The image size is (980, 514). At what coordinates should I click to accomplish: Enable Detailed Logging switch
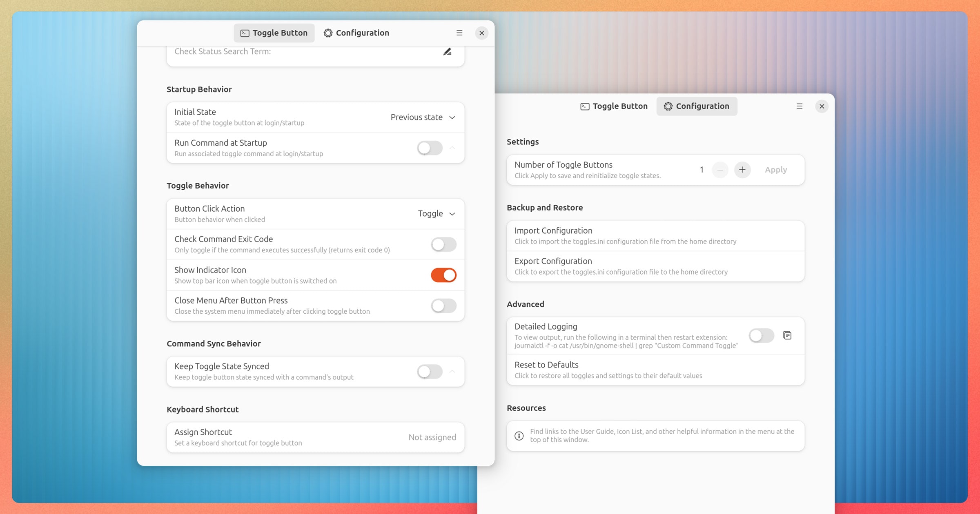click(761, 335)
